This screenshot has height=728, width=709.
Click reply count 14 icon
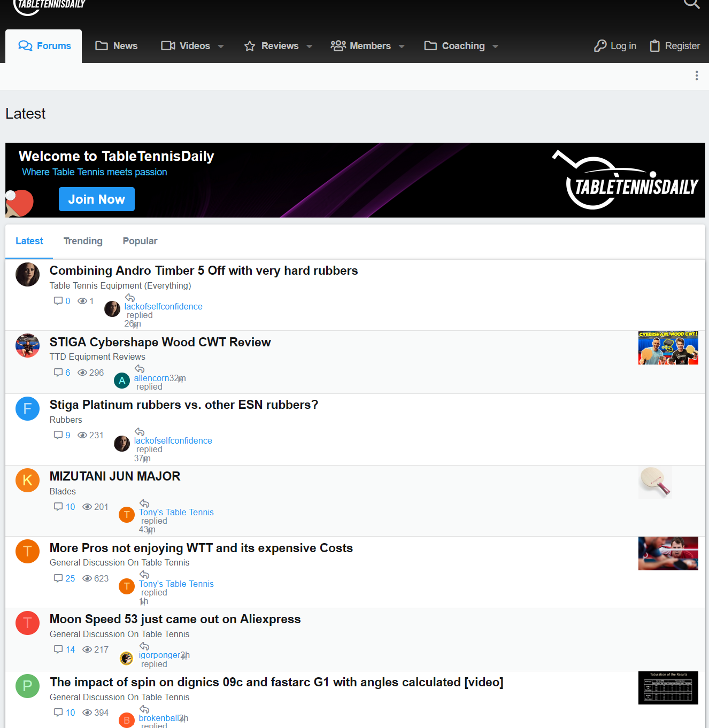click(x=58, y=649)
